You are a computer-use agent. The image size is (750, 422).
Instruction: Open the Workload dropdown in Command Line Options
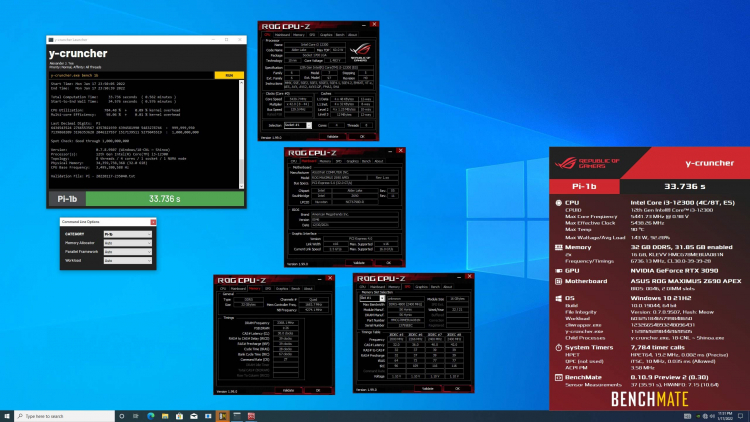pyautogui.click(x=126, y=263)
